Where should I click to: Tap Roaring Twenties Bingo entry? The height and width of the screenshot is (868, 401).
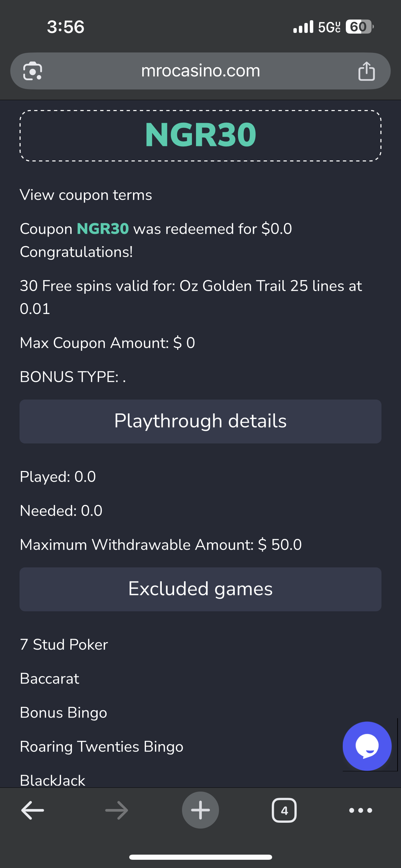102,746
